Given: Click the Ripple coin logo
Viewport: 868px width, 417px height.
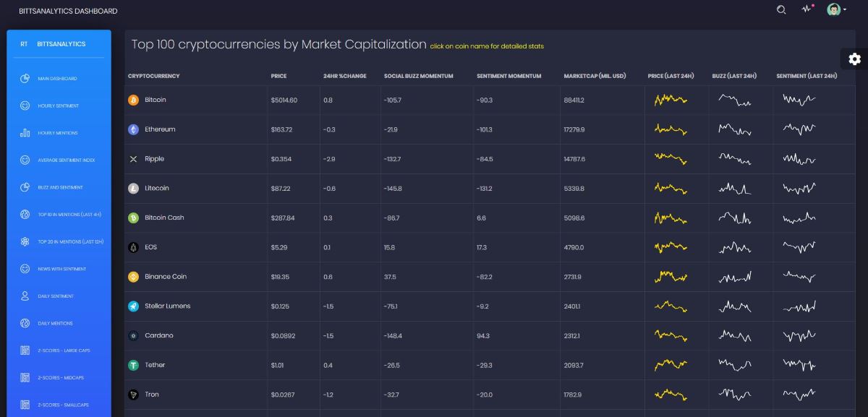Looking at the screenshot, I should (x=133, y=159).
